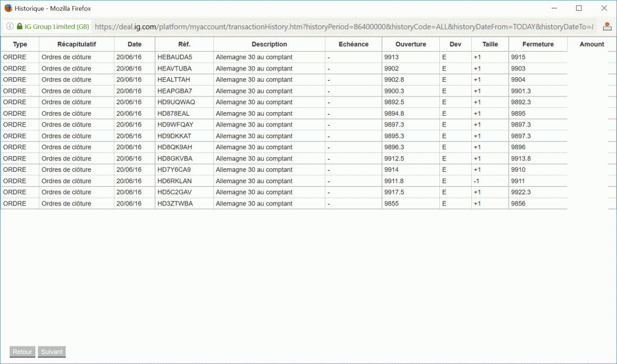Image resolution: width=617 pixels, height=364 pixels.
Task: Click the Description column header
Action: click(x=269, y=44)
